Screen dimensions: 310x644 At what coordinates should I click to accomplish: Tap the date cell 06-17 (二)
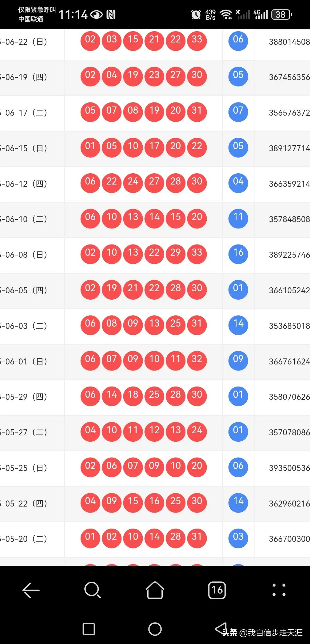pos(24,113)
